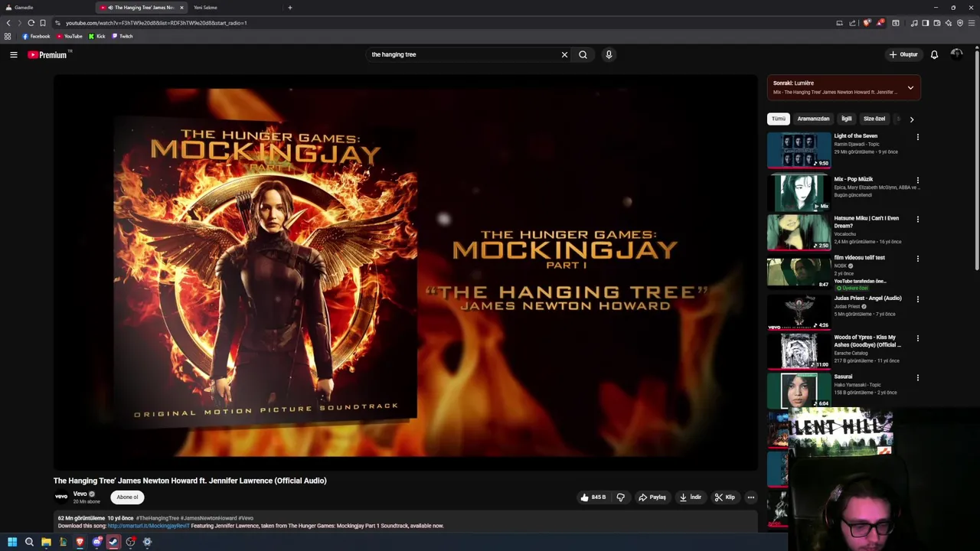
Task: Click the browser address bar URL
Action: click(x=156, y=23)
